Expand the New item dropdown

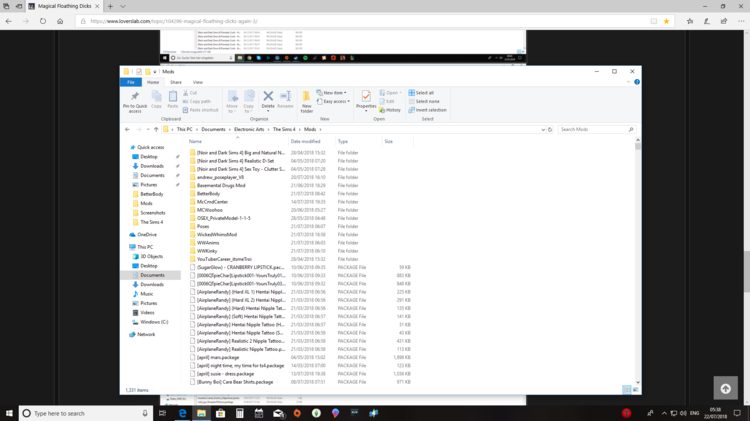331,93
